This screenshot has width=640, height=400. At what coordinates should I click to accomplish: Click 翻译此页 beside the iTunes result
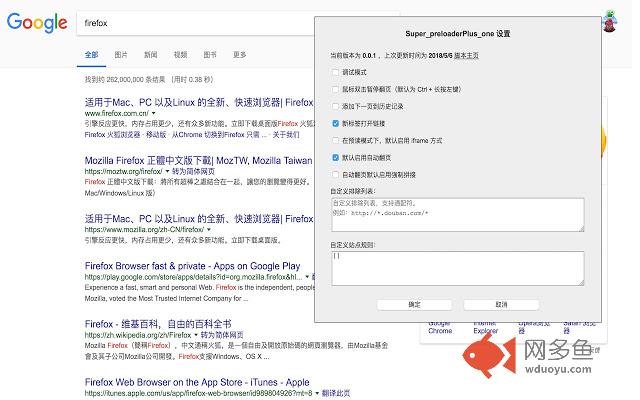tap(336, 393)
